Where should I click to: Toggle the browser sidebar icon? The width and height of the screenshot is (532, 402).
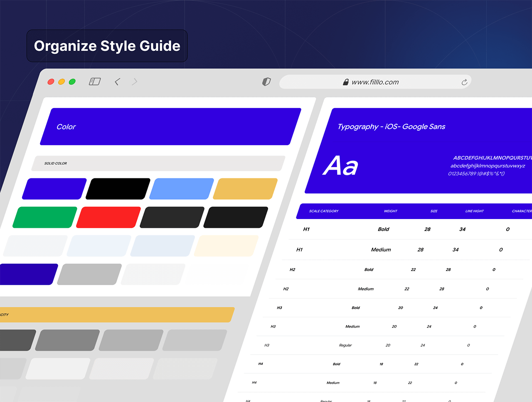pos(95,81)
